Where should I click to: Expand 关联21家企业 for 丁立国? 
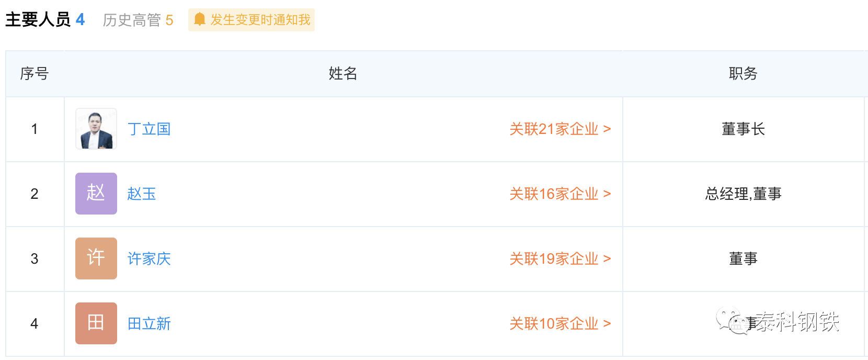tap(560, 129)
